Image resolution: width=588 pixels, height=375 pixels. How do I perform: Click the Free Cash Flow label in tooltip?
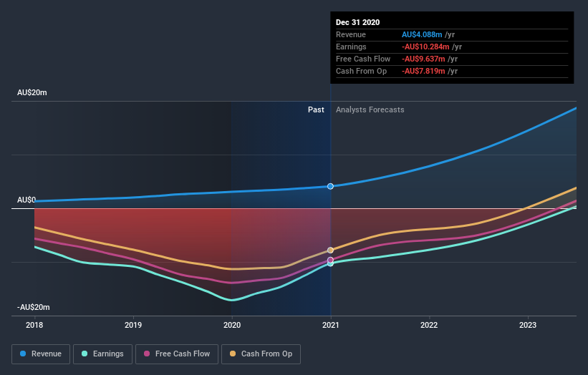363,59
